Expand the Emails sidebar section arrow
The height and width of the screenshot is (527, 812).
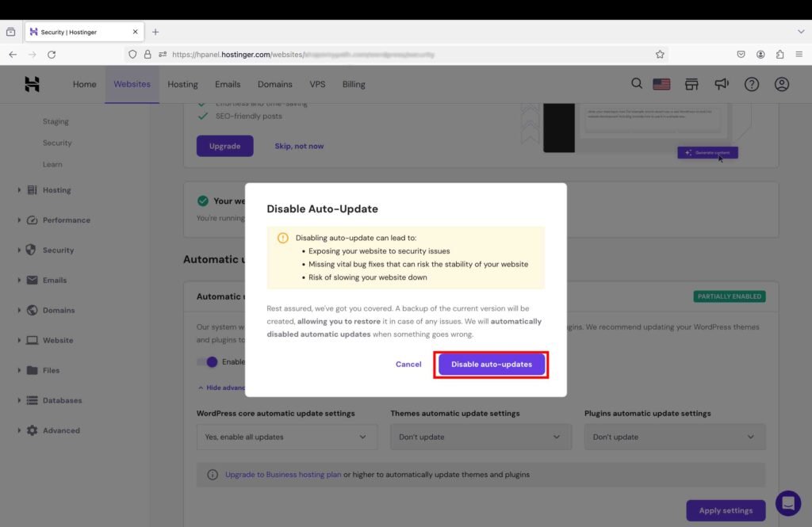tap(19, 280)
